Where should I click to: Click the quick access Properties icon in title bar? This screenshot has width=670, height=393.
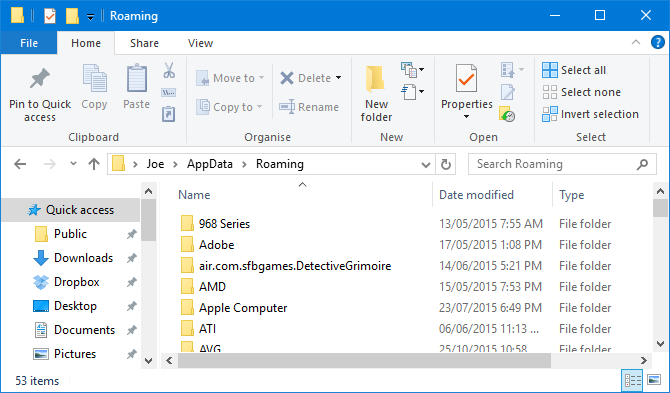(x=50, y=16)
